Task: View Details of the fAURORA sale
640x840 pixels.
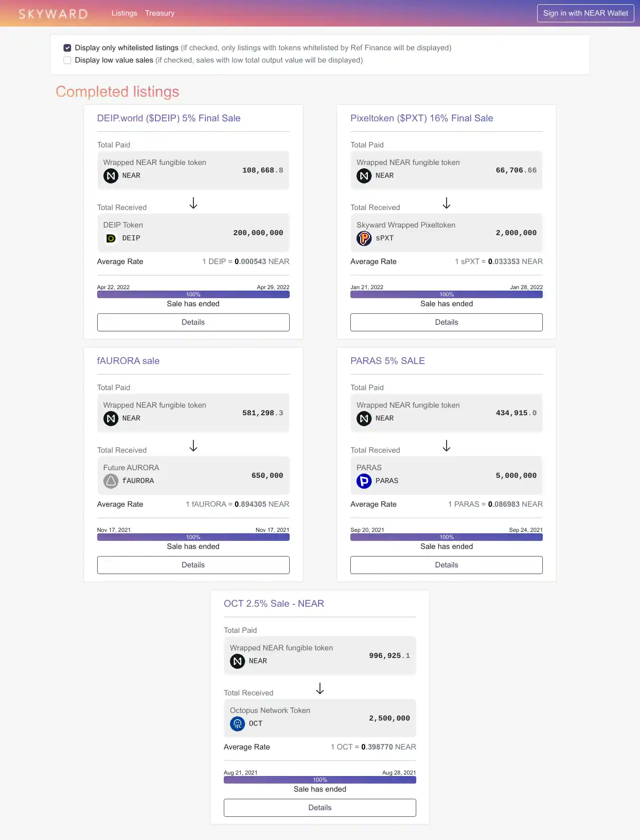Action: (193, 565)
